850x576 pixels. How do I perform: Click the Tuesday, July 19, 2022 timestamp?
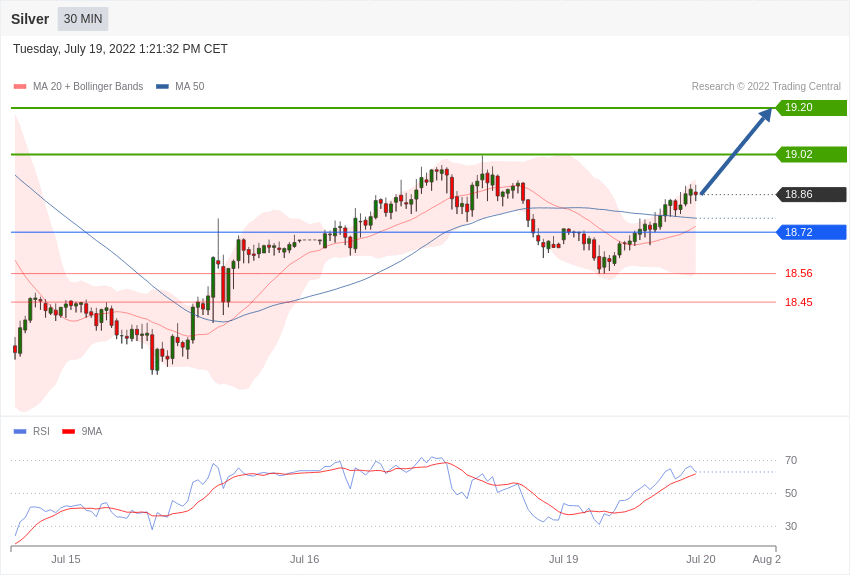coord(120,49)
